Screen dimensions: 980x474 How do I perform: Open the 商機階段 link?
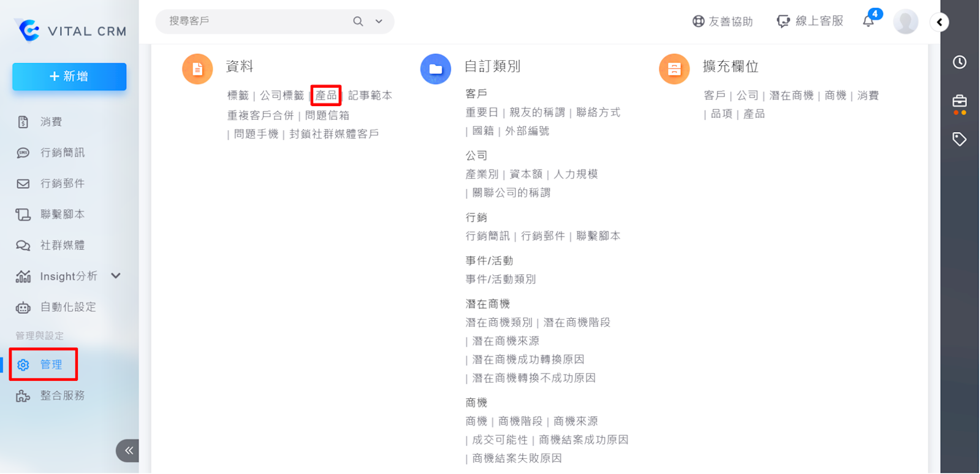(x=520, y=421)
